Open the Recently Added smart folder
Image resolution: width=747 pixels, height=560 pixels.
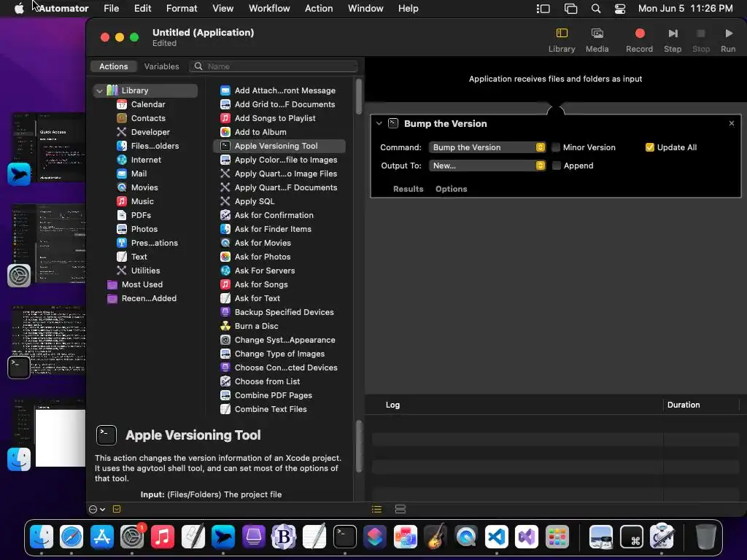coord(149,298)
